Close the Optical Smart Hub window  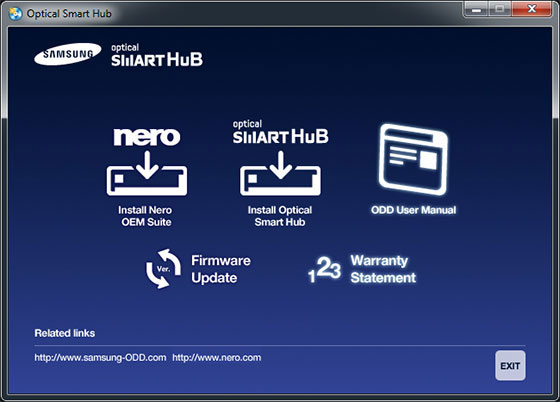tap(531, 9)
